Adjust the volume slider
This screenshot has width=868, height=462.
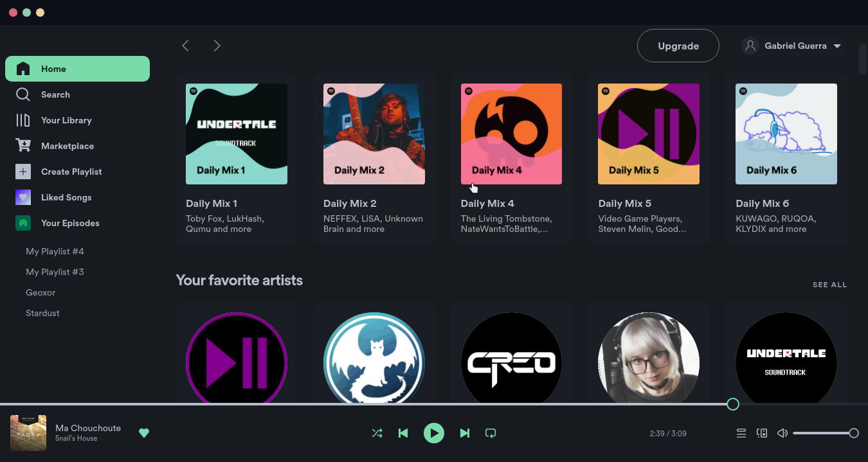826,433
